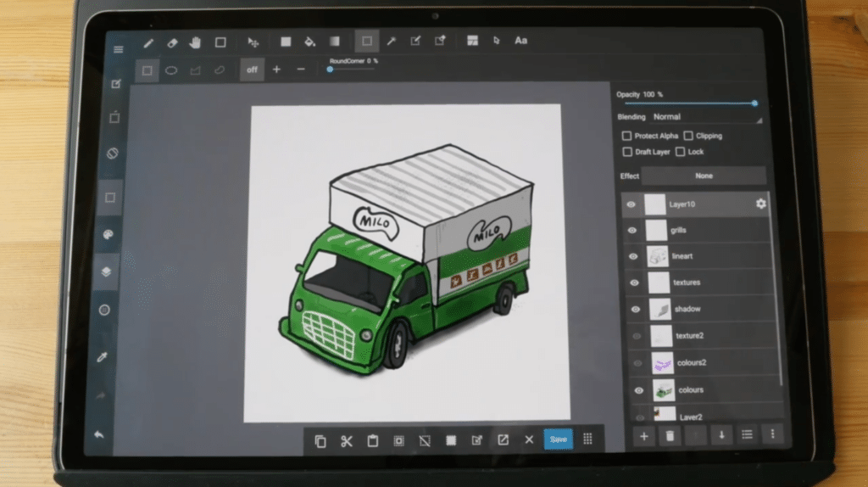The image size is (868, 487).
Task: Hide the shadow layer
Action: coord(636,309)
